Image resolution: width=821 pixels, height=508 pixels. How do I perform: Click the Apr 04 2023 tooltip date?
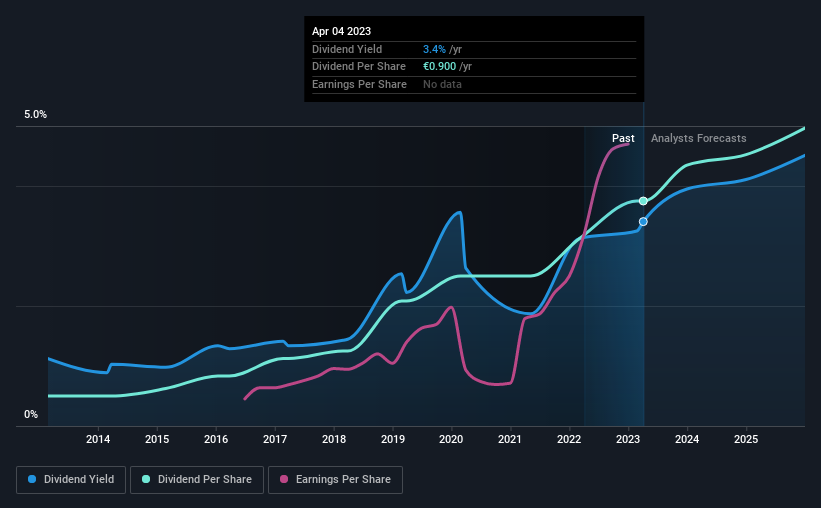click(x=341, y=31)
